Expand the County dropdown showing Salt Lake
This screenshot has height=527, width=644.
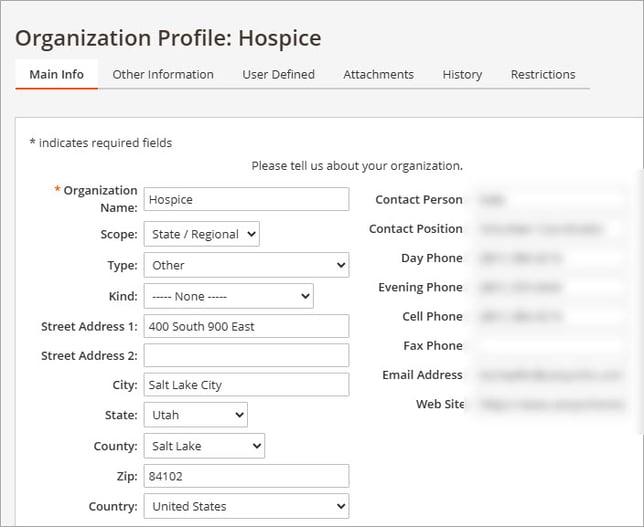coord(204,446)
